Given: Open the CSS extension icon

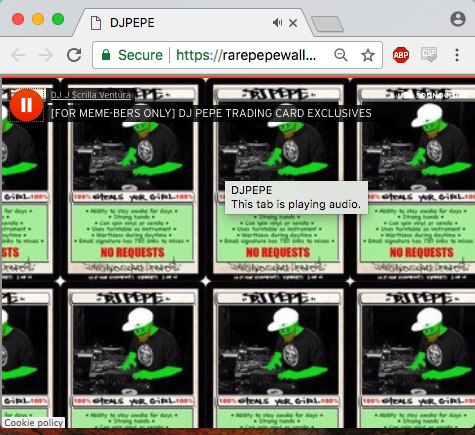Looking at the screenshot, I should 429,55.
